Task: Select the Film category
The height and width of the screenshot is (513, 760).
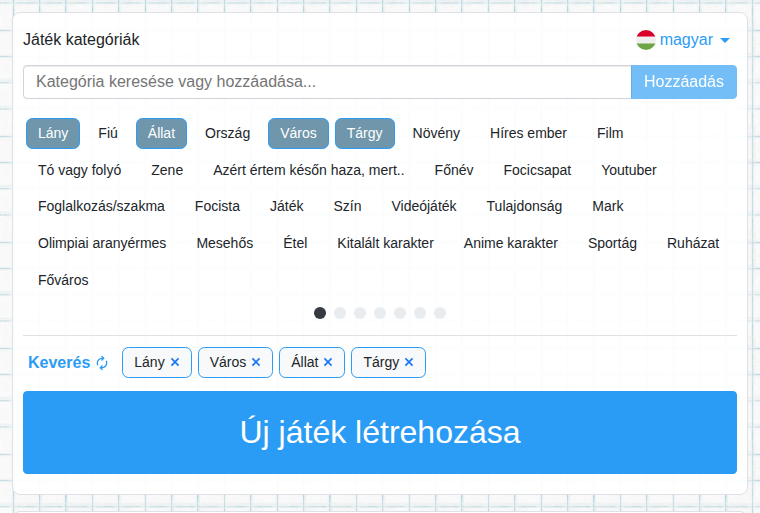Action: click(610, 133)
